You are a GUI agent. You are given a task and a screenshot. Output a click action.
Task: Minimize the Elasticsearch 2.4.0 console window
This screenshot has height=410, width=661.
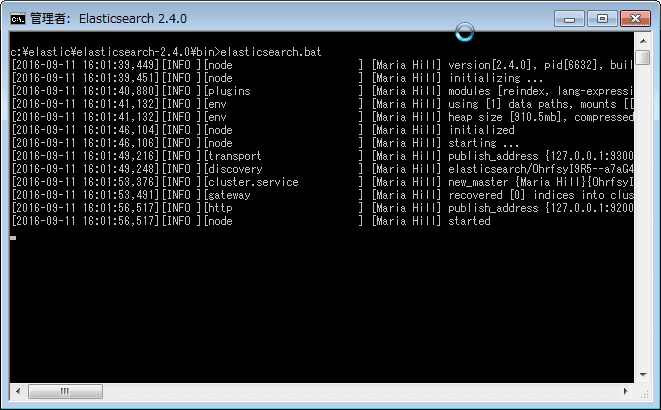pyautogui.click(x=569, y=19)
